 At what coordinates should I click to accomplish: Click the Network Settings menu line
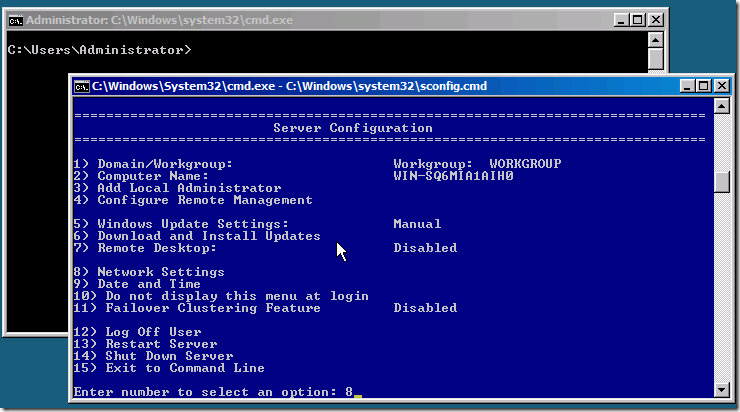coord(150,272)
